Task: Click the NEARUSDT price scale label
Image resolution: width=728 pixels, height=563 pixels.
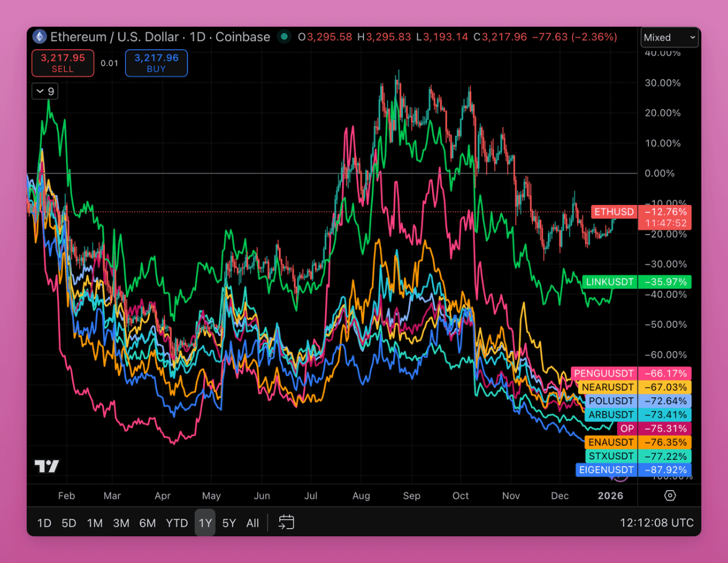Action: [607, 387]
